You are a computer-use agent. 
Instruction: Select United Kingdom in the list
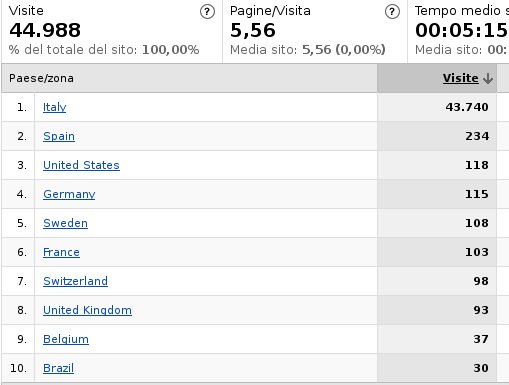coord(87,310)
